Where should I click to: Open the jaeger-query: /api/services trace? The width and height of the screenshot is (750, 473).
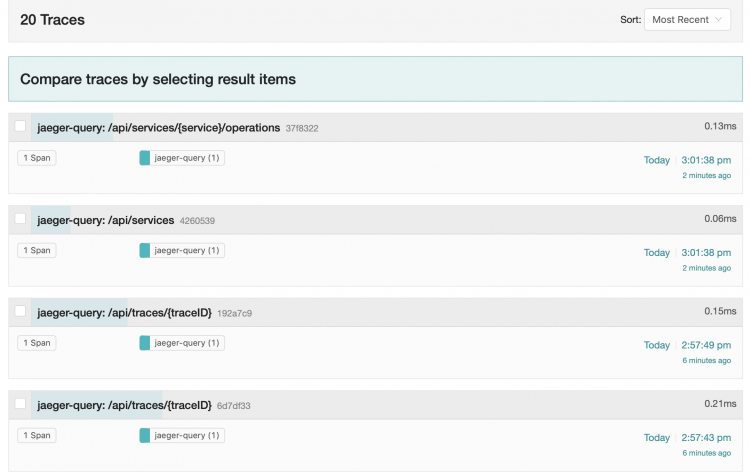point(106,220)
